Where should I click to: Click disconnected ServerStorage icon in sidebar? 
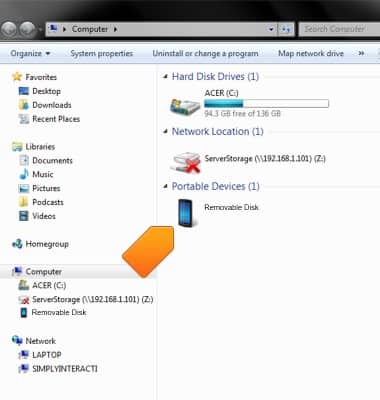(24, 299)
